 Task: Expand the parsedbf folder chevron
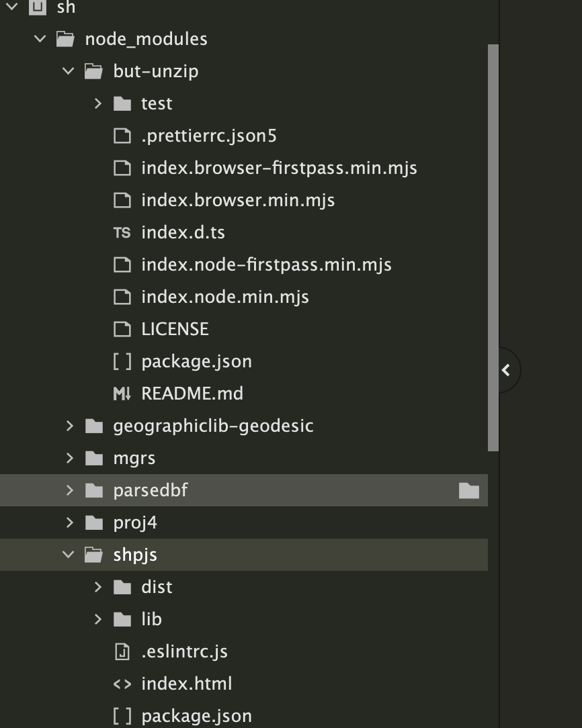[x=70, y=490]
